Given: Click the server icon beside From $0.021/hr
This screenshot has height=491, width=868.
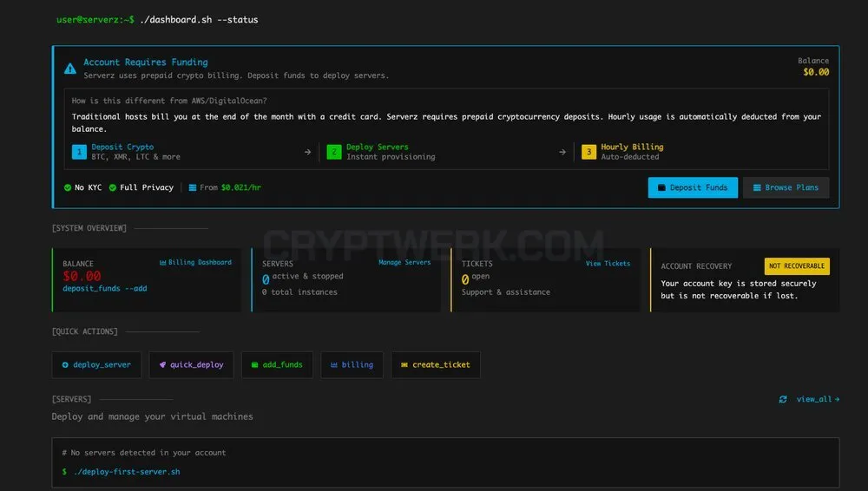Looking at the screenshot, I should pyautogui.click(x=193, y=187).
